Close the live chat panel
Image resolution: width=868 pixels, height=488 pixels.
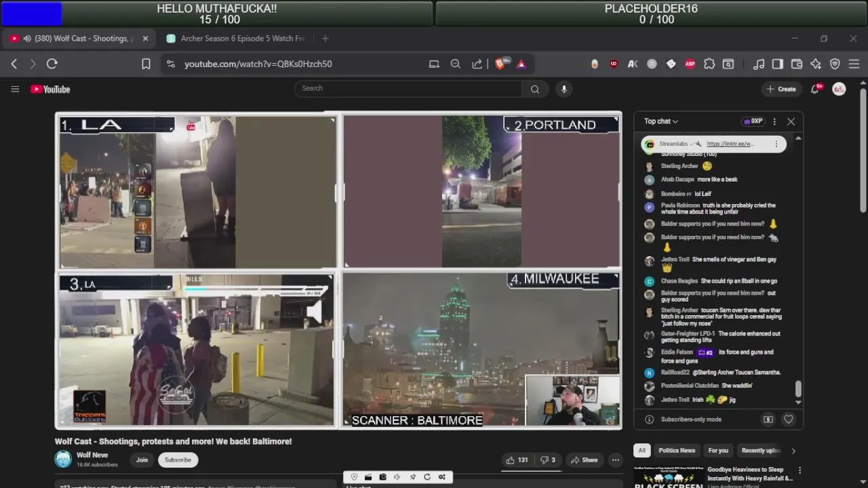point(791,121)
